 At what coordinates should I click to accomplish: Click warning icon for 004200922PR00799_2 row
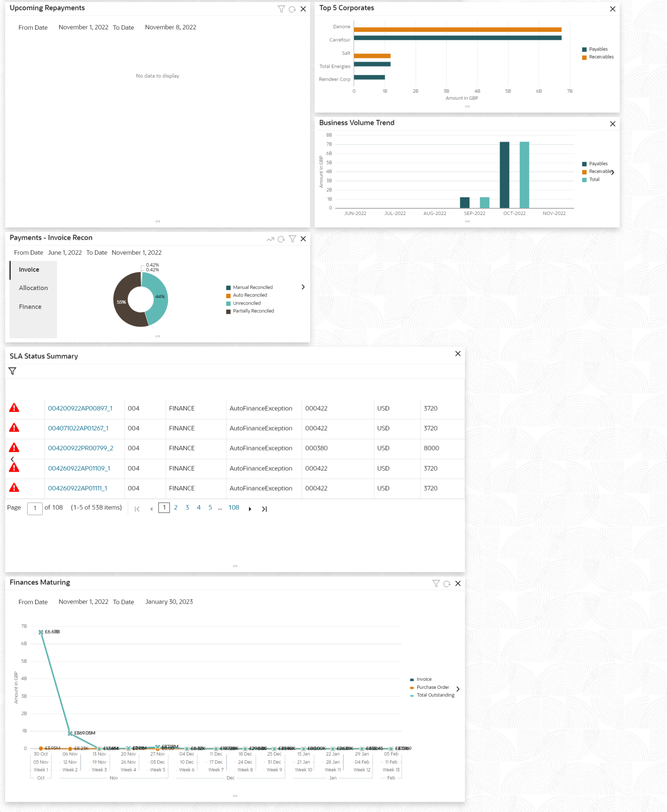coord(14,448)
